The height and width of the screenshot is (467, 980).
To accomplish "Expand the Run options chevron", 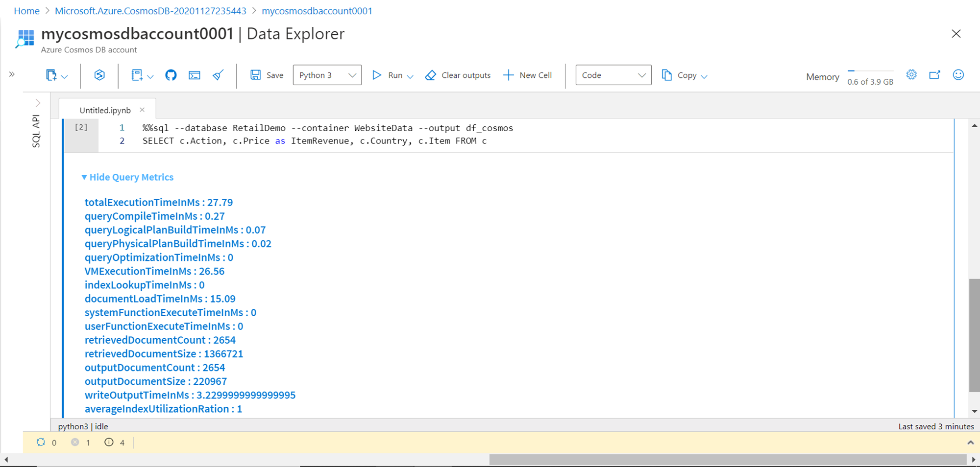I will point(411,76).
